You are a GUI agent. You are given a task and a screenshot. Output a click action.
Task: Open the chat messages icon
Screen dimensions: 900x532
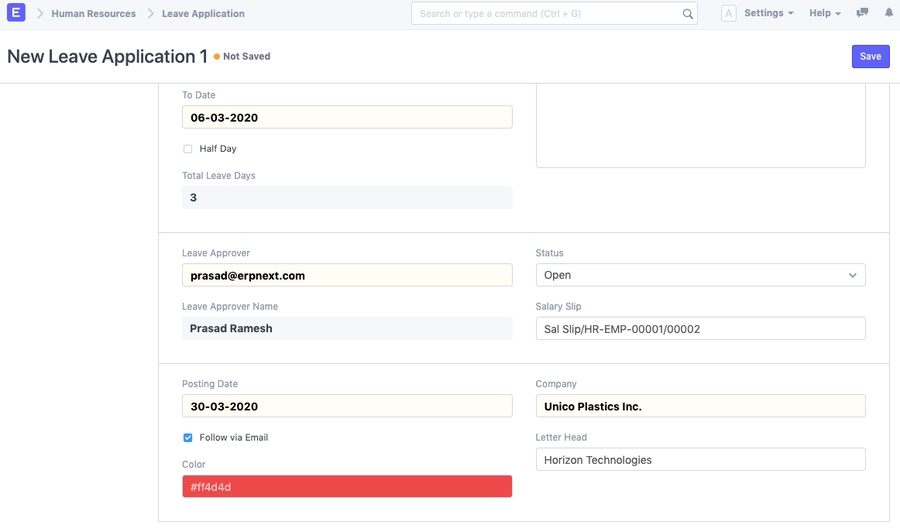click(862, 13)
